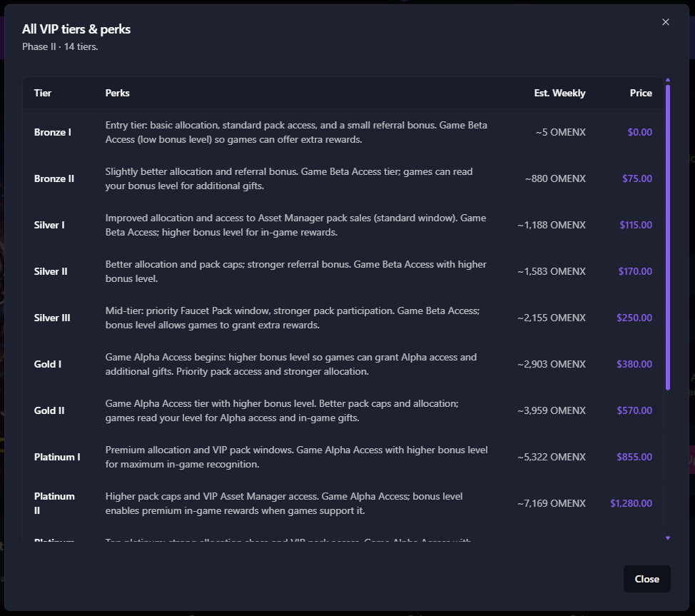Click the Close button
695x616 pixels.
click(646, 579)
